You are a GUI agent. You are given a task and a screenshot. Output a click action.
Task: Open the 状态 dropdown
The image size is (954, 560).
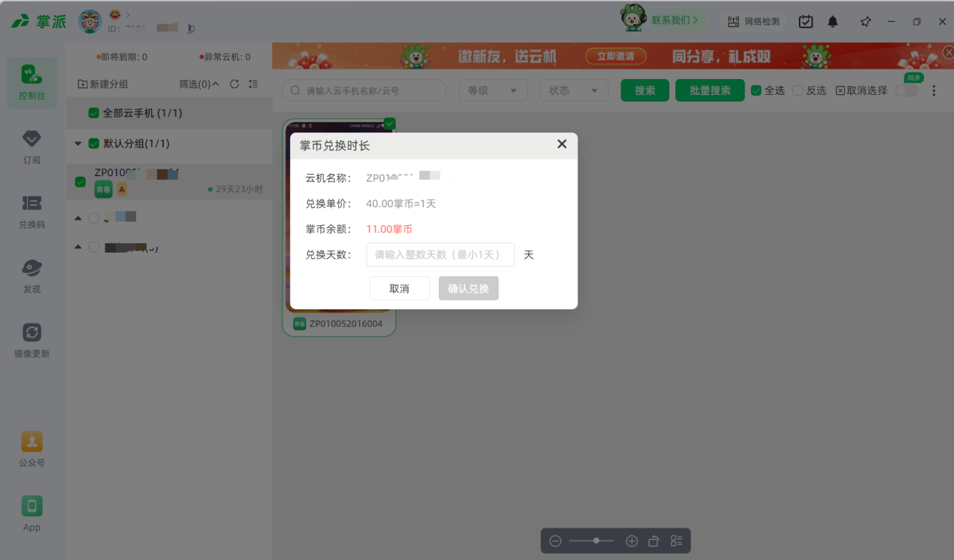coord(574,90)
